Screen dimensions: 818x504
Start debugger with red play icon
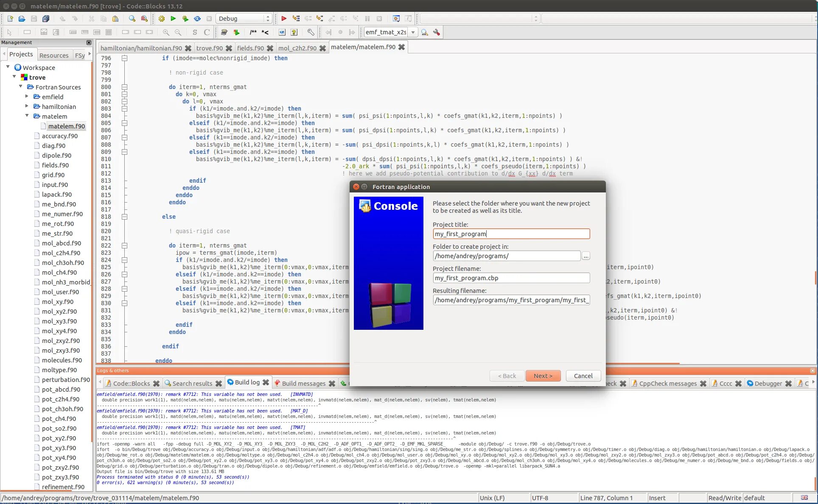[x=284, y=19]
